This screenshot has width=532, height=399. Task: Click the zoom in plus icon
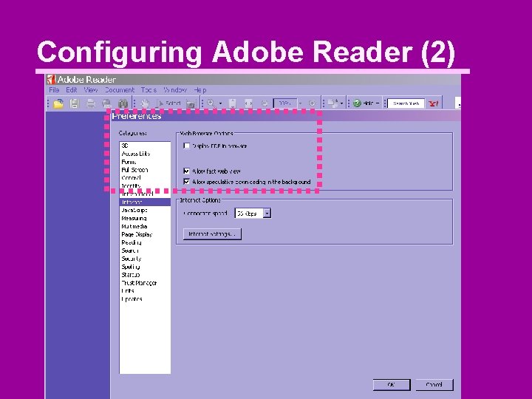pos(312,103)
